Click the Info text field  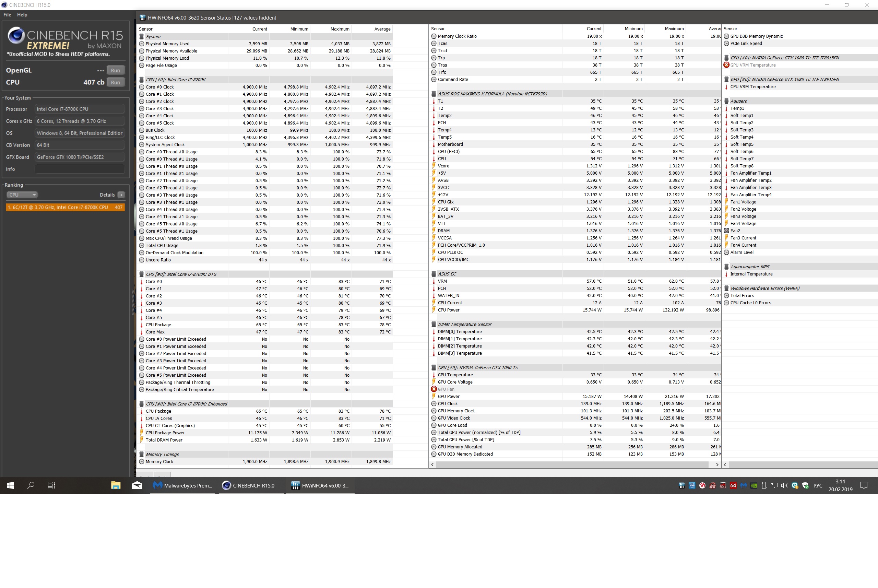point(80,169)
